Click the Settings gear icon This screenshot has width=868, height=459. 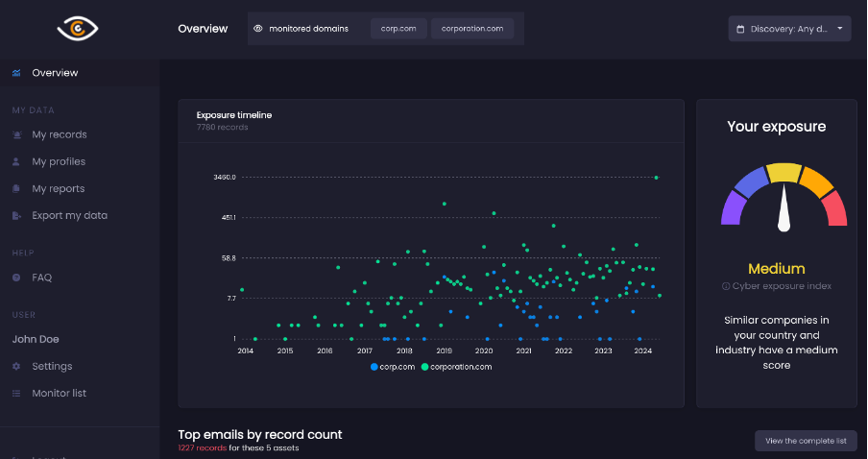16,366
